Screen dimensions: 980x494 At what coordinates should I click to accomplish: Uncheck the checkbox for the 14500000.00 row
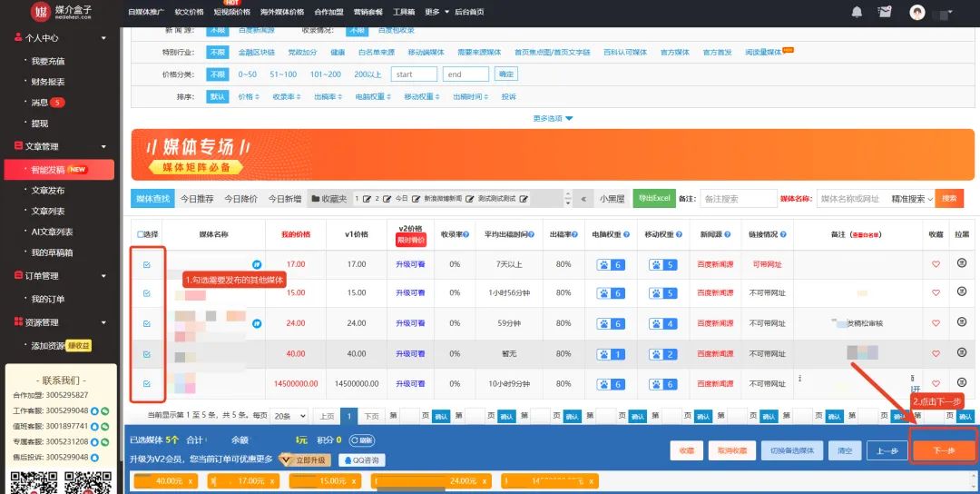click(147, 384)
